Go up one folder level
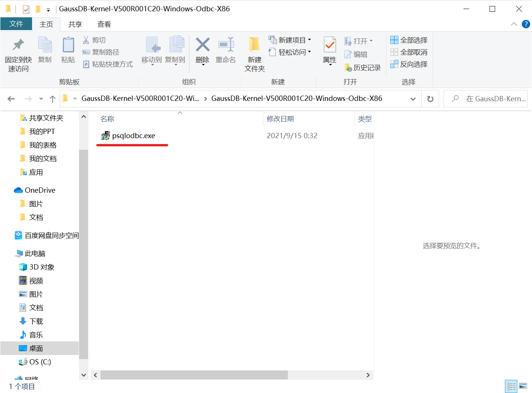 [x=53, y=99]
